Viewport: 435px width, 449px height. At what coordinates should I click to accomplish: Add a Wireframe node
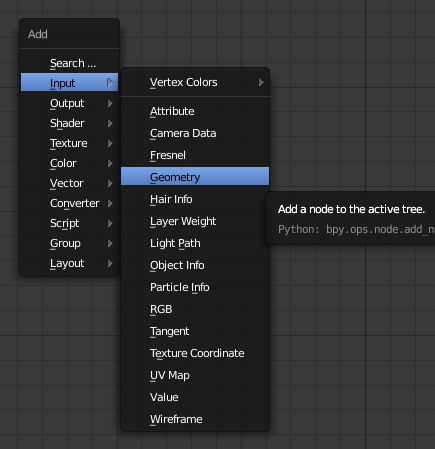click(195, 419)
